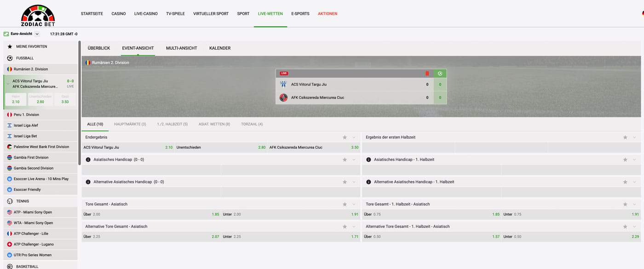
Task: Click the flag icon for Gambia Second Division
Action: [10, 168]
